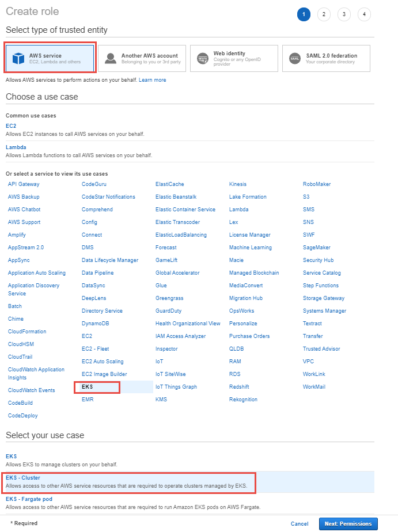Open the Learn more link
The image size is (398, 532).
tap(153, 80)
